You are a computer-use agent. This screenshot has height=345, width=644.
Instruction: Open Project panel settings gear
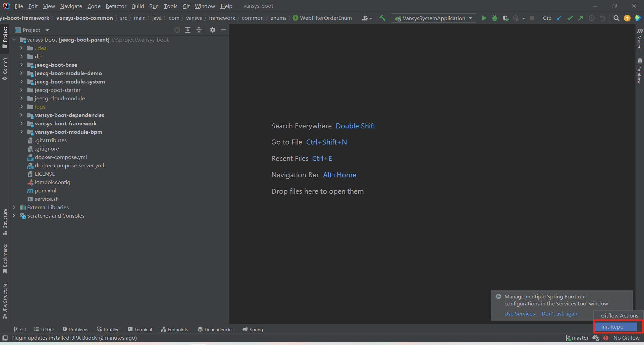pyautogui.click(x=212, y=30)
